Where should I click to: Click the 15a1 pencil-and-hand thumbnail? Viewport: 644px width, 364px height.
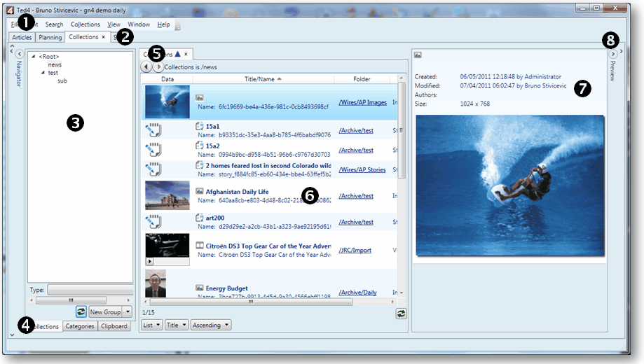153,130
